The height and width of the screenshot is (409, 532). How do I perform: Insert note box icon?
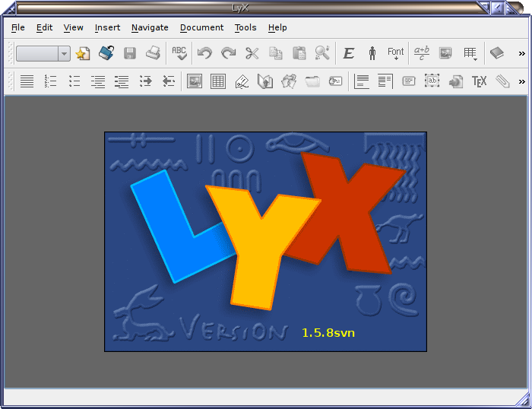click(409, 81)
